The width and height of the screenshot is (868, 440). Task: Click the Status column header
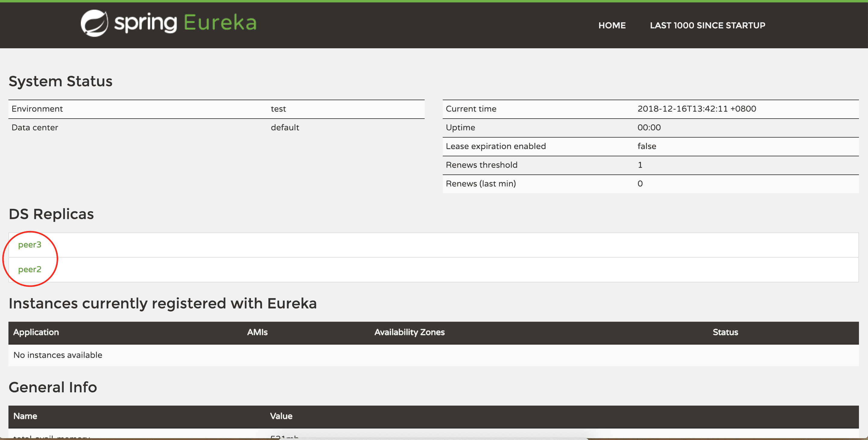[x=725, y=333]
